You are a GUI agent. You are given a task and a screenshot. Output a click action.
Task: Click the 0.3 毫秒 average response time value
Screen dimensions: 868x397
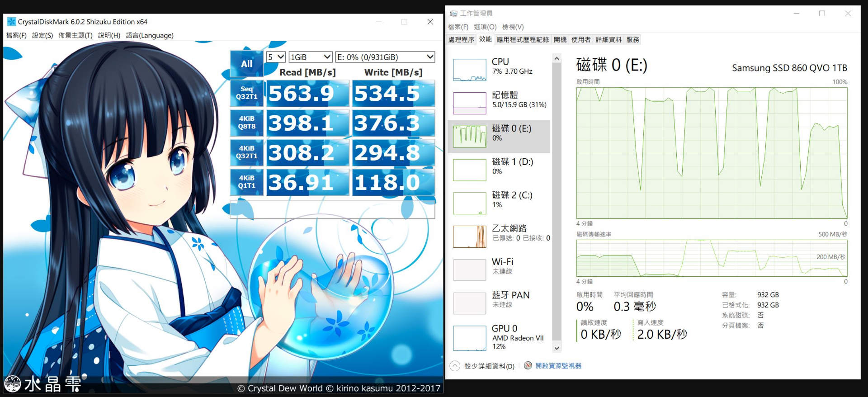pyautogui.click(x=635, y=306)
